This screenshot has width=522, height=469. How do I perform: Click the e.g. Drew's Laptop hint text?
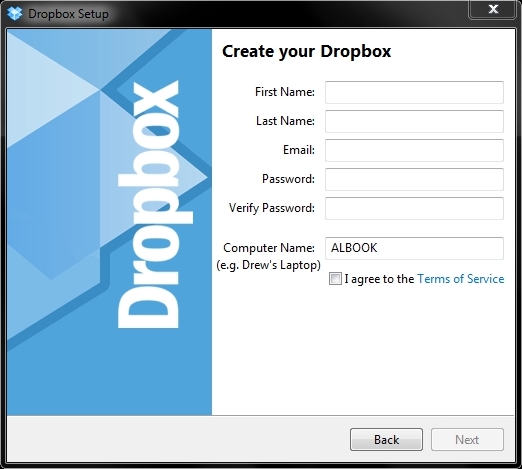(268, 265)
